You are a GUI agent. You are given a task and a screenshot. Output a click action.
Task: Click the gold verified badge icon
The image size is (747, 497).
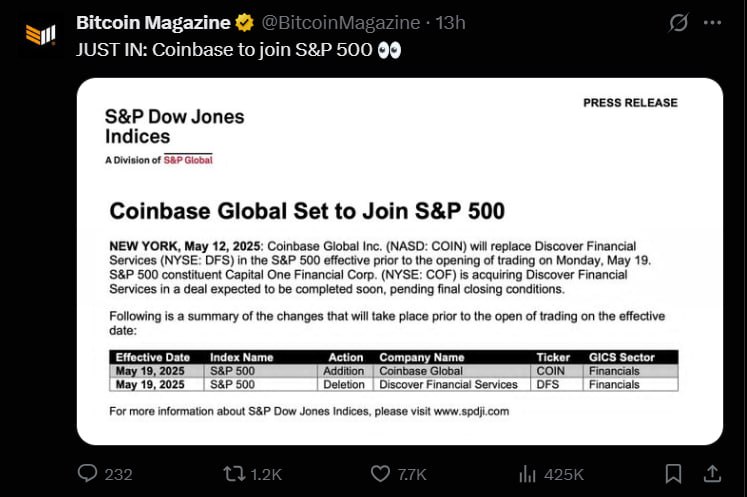click(244, 23)
